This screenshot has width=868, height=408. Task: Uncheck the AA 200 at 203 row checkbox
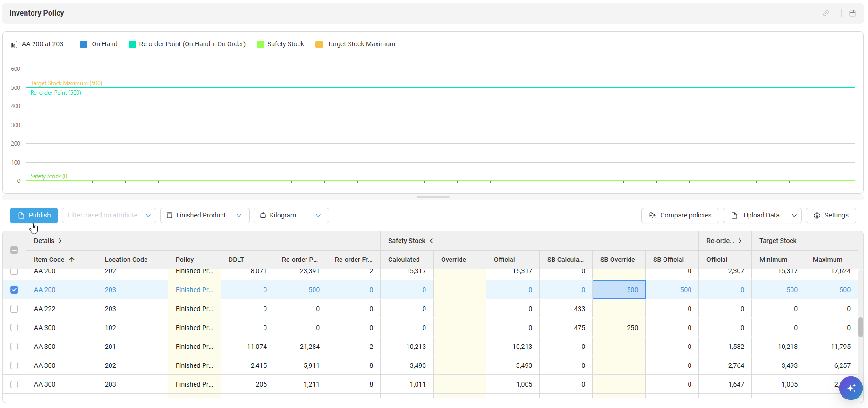point(14,290)
